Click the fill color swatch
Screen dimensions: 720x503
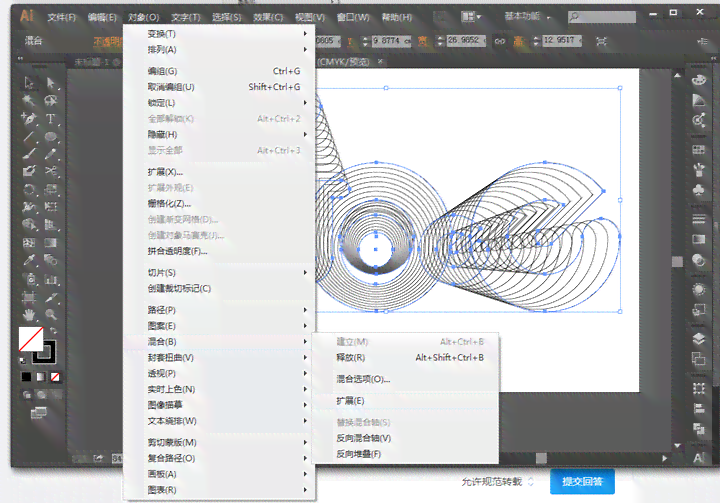pyautogui.click(x=31, y=339)
